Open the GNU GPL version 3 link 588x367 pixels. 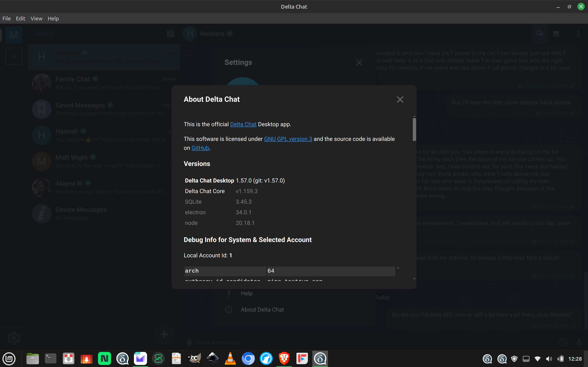288,139
